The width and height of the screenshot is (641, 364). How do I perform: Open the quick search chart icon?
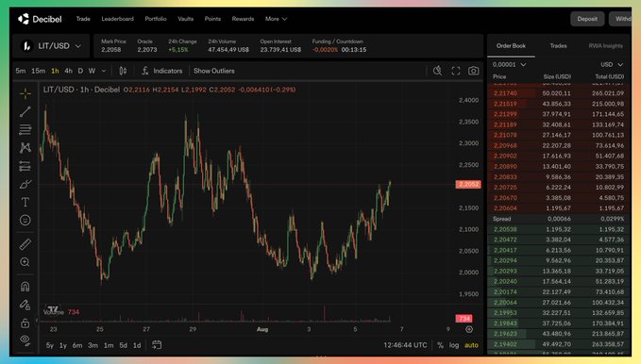437,71
